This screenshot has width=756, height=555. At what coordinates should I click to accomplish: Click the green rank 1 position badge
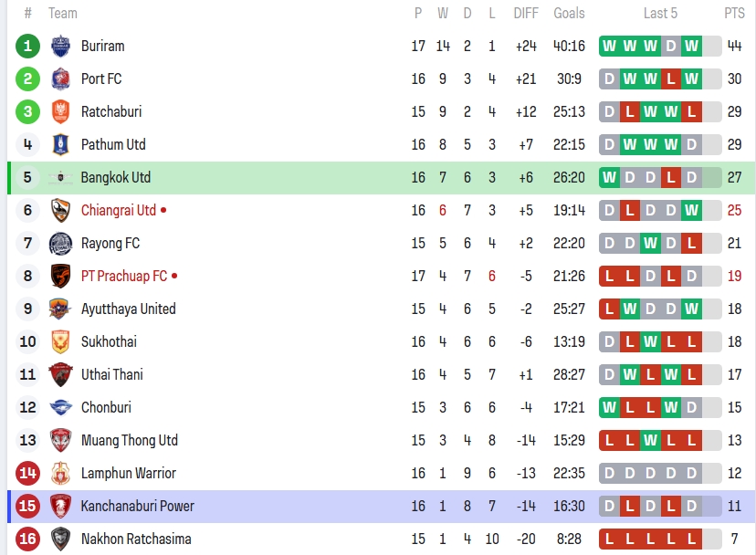click(x=28, y=46)
